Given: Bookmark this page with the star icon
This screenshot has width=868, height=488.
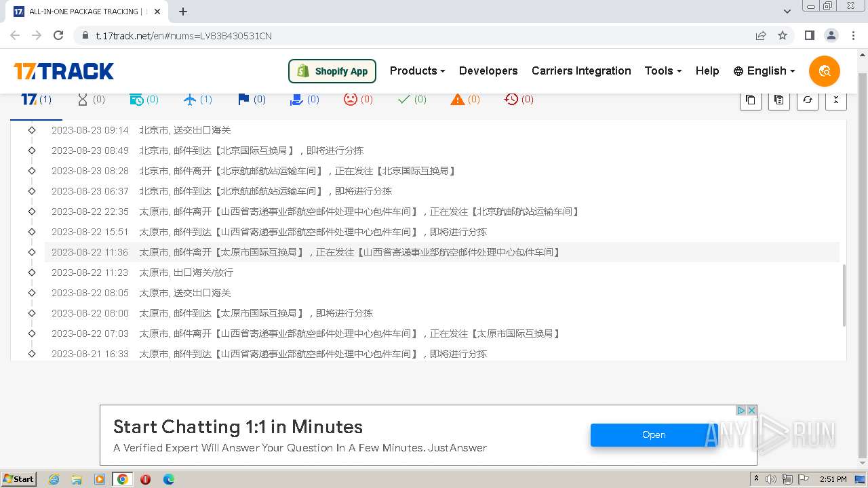Looking at the screenshot, I should coord(783,35).
